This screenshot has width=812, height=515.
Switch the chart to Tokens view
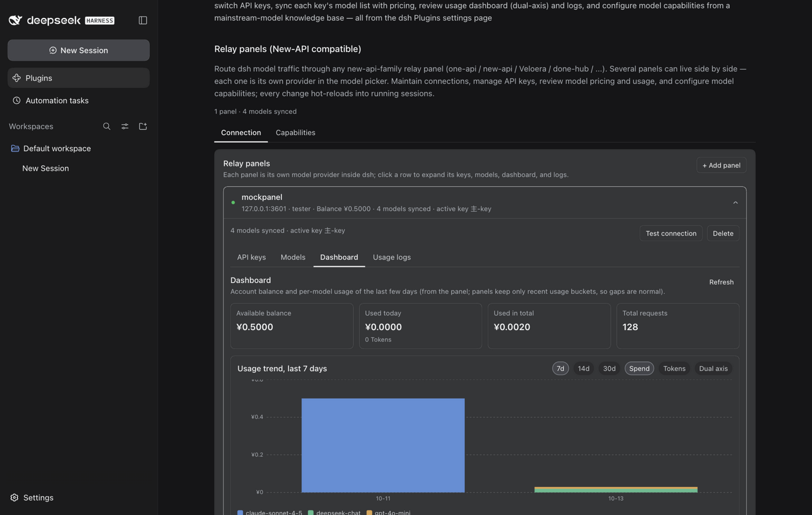coord(674,368)
